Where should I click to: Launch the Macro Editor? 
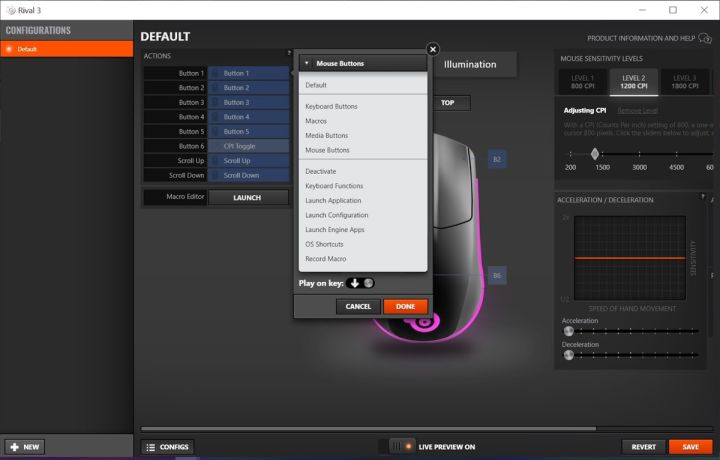247,198
